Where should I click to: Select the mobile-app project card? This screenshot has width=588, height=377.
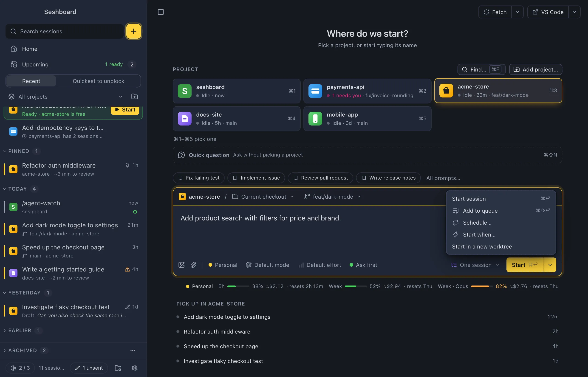pos(367,118)
